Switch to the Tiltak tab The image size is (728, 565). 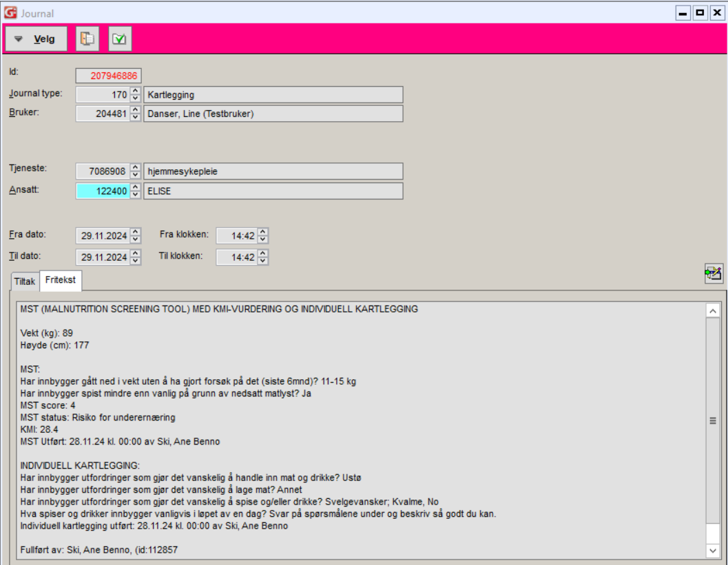point(25,281)
